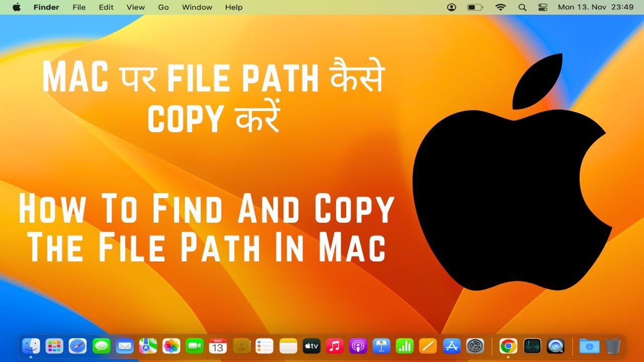Open the Help menu
Image resolution: width=644 pixels, height=362 pixels.
234,7
